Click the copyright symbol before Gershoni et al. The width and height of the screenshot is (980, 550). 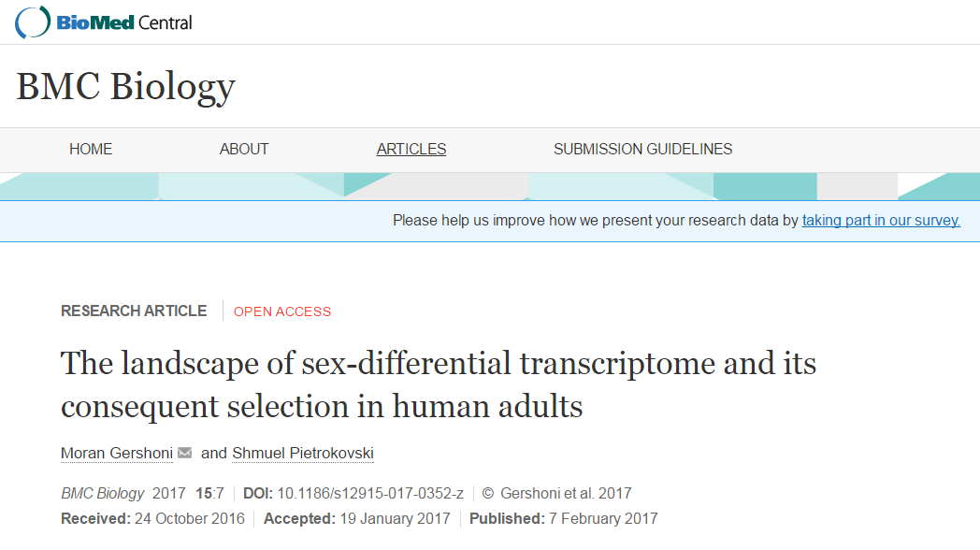[x=488, y=494]
